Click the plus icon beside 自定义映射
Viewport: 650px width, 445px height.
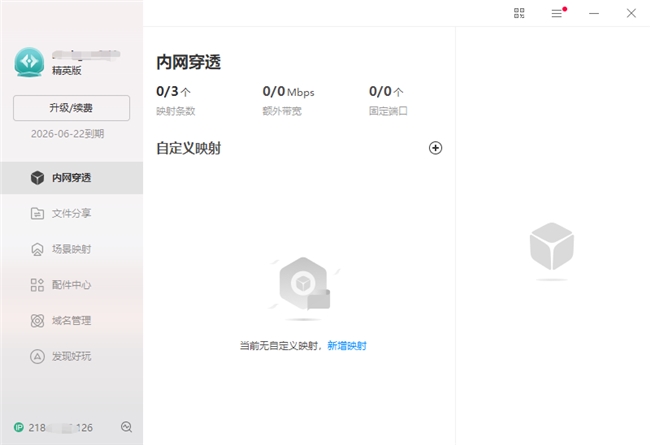point(435,148)
